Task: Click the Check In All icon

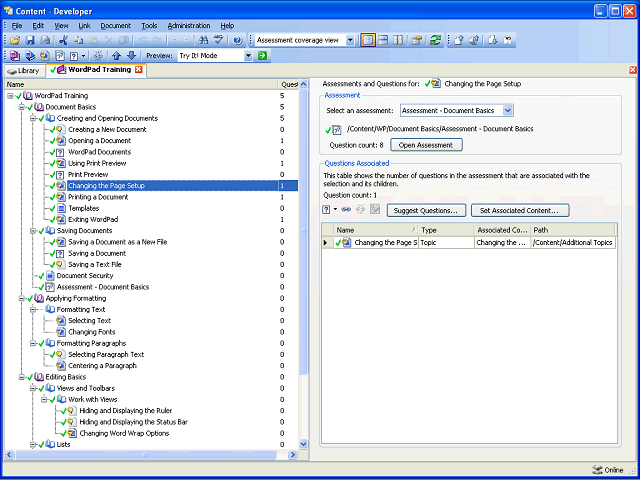Action: pos(473,40)
